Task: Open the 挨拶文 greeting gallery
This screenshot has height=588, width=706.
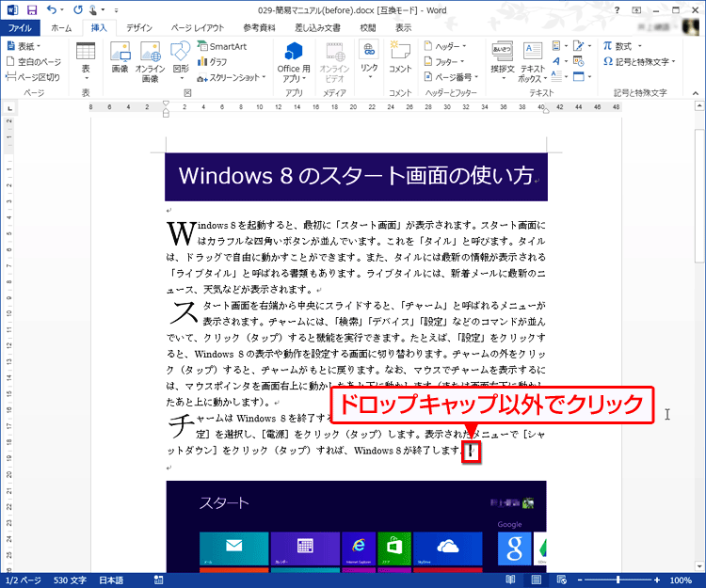Action: pyautogui.click(x=503, y=61)
